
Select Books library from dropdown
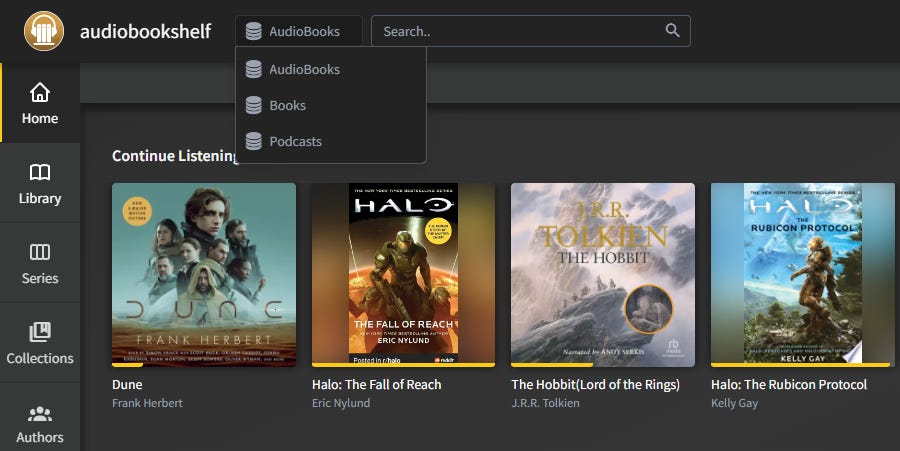point(331,106)
